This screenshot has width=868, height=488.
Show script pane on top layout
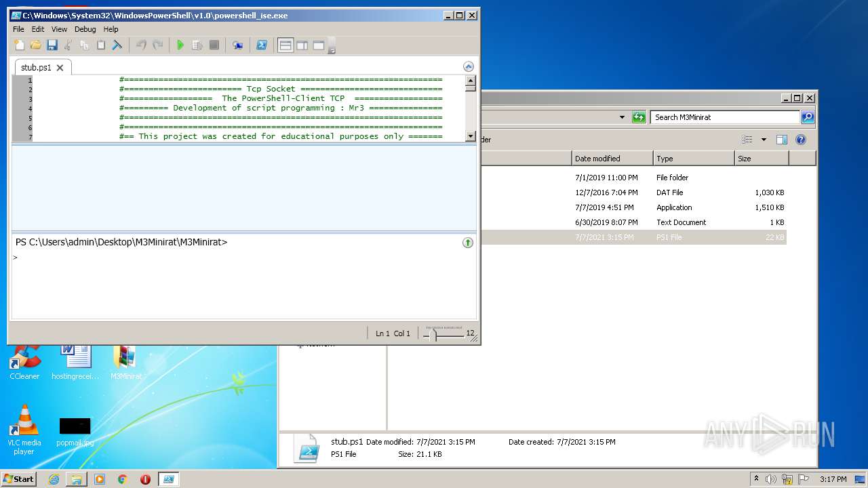[285, 45]
